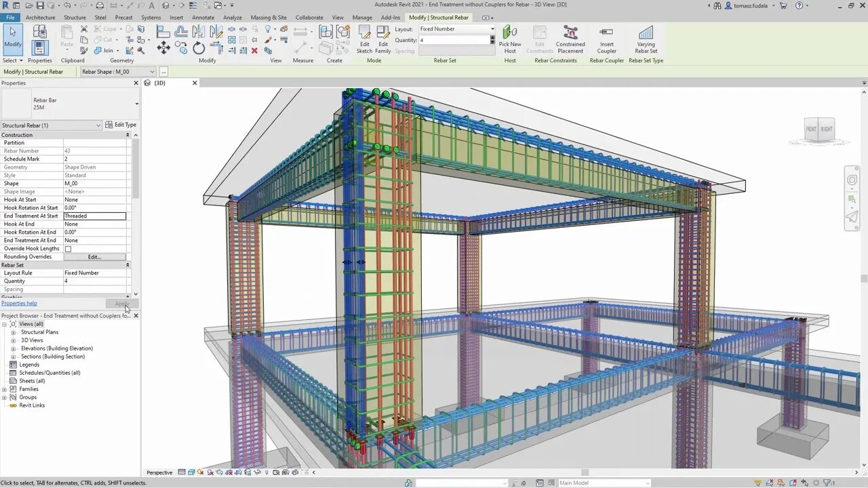
Task: Activate Constrained Placement tool
Action: 570,39
